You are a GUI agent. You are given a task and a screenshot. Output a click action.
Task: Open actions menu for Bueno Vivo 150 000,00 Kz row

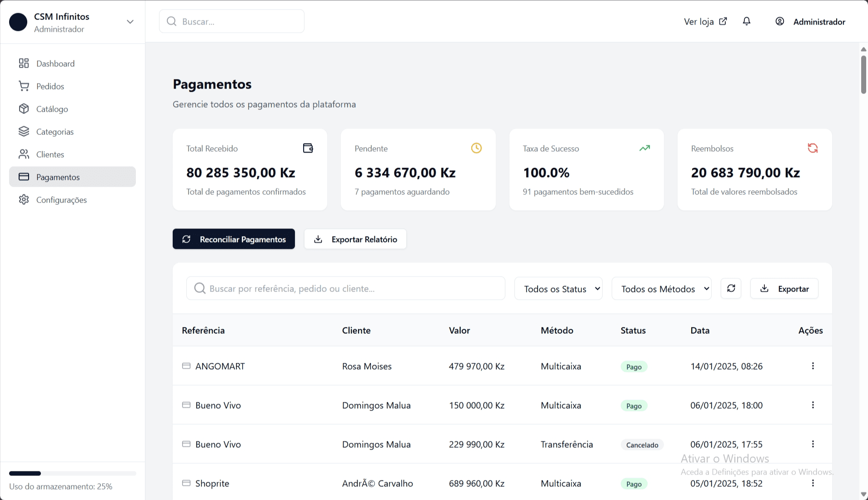click(x=813, y=405)
